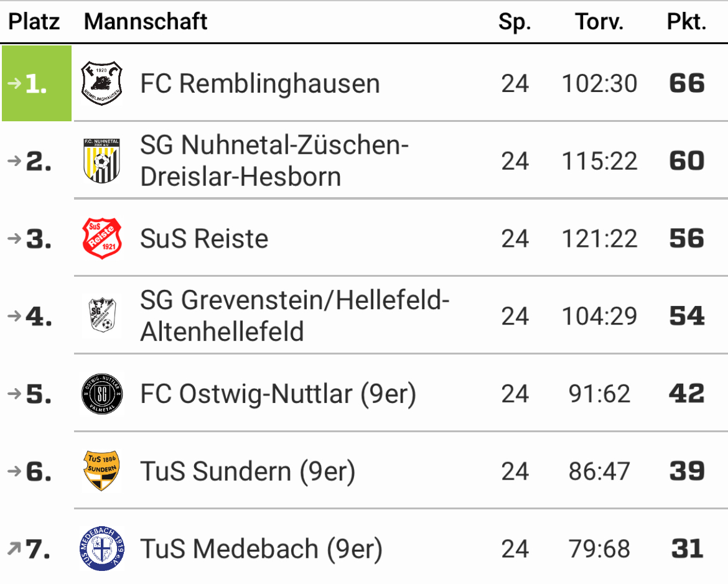Screen dimensions: 728x584
Task: Open the TuS Sundern yellow crest
Action: (x=101, y=471)
